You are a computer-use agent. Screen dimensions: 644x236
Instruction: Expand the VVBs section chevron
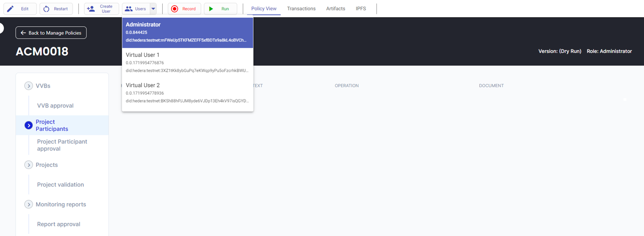pyautogui.click(x=29, y=86)
